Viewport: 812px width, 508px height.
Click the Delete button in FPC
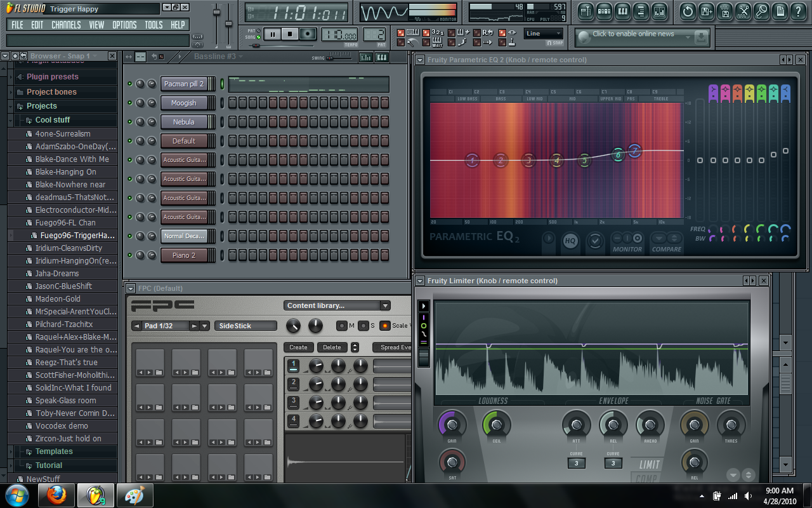pos(332,347)
